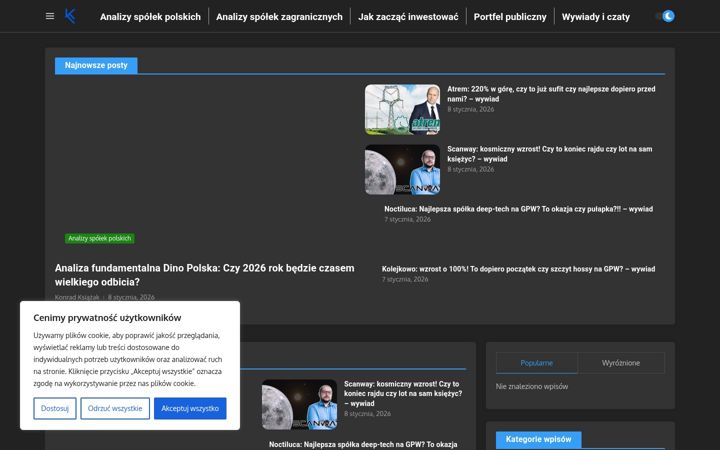Open lower Scanway kosmiczny wzrost headline
The height and width of the screenshot is (450, 720).
(403, 394)
